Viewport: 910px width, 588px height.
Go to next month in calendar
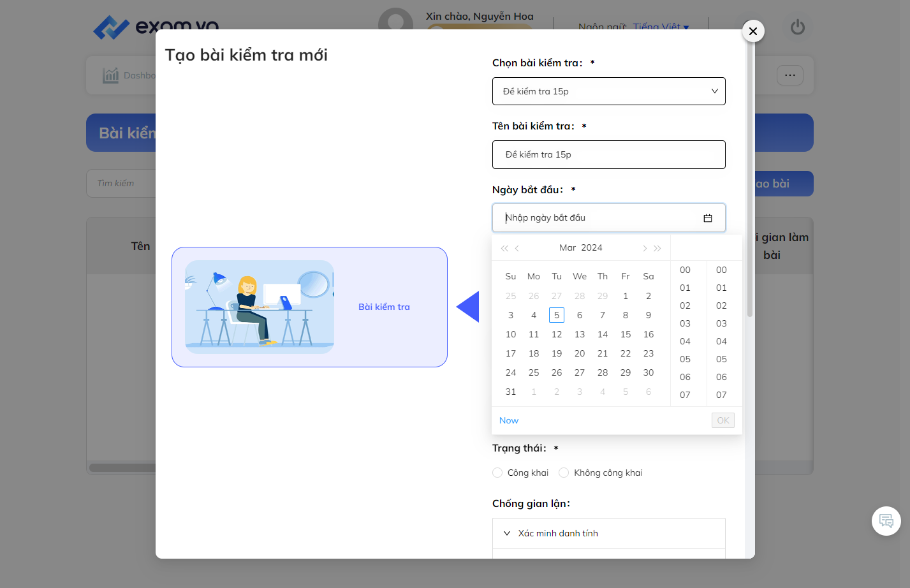[645, 248]
